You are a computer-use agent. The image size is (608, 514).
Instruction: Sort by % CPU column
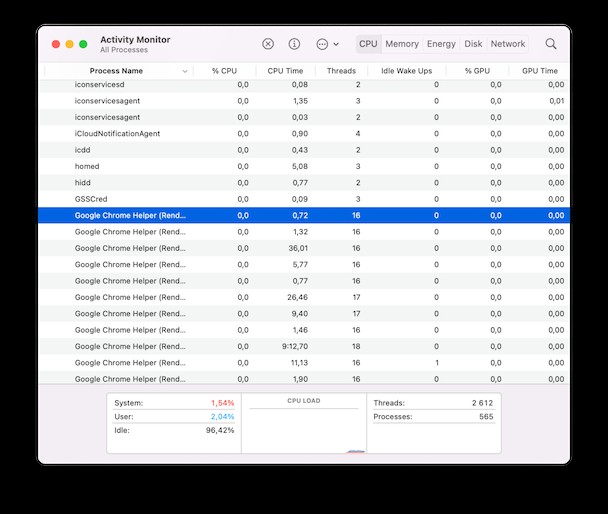(224, 71)
